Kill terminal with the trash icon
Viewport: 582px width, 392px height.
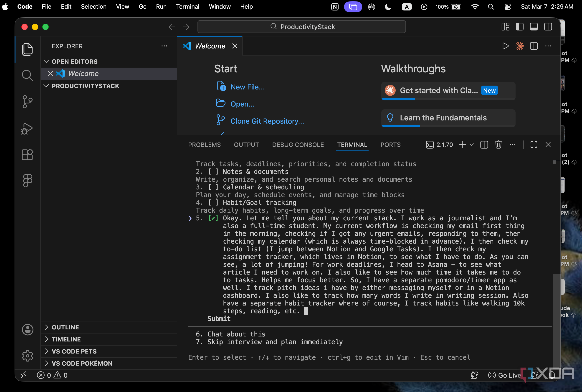pyautogui.click(x=498, y=145)
